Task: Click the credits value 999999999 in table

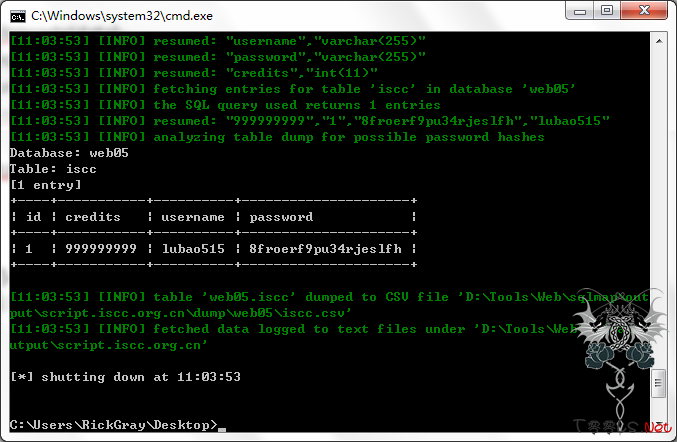Action: click(x=101, y=249)
